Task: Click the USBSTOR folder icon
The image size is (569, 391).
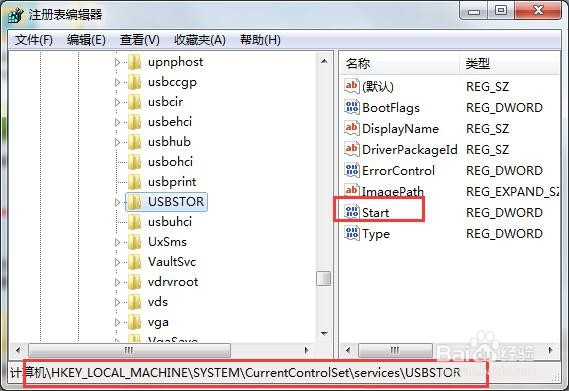Action: pos(135,202)
